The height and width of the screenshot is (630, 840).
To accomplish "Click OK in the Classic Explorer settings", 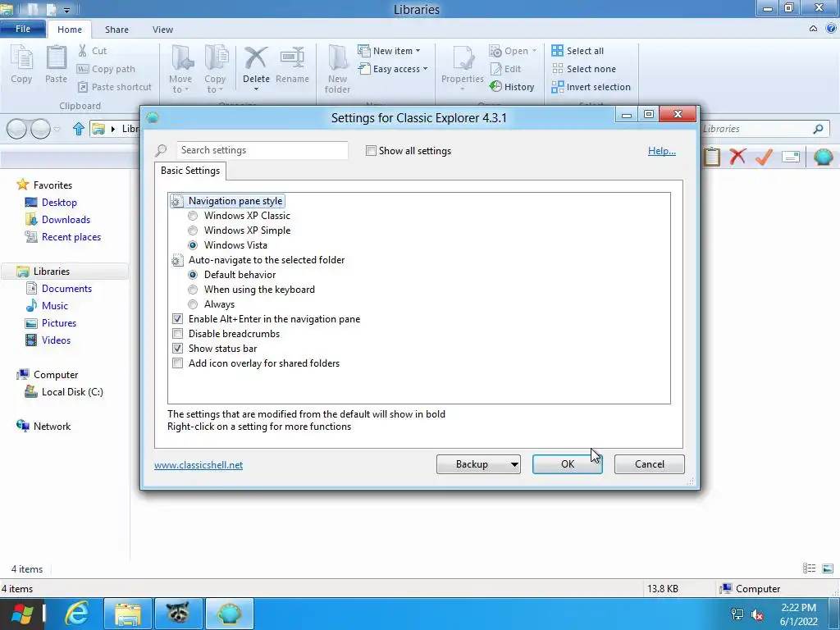I will click(568, 464).
